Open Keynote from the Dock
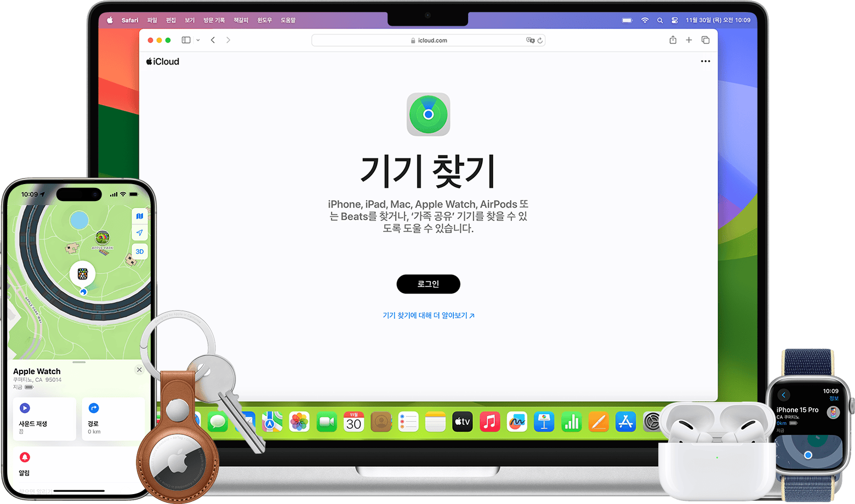855x504 pixels. (544, 422)
